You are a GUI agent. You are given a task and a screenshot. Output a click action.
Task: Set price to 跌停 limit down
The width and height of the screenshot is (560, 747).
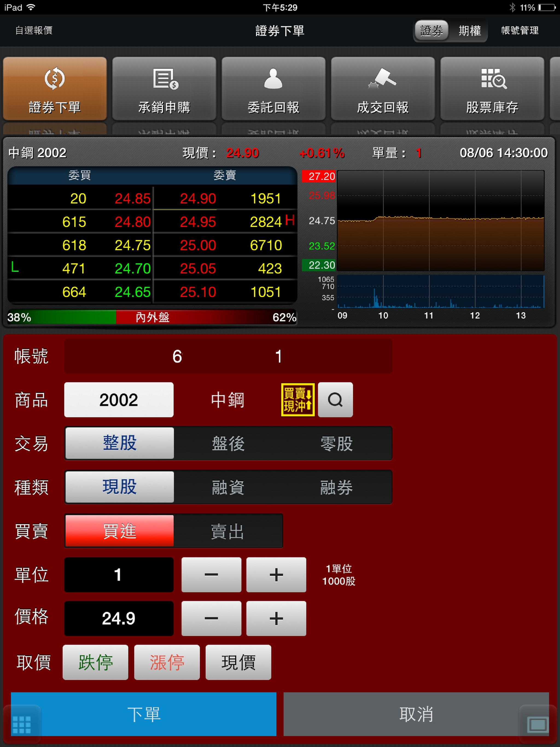click(96, 662)
